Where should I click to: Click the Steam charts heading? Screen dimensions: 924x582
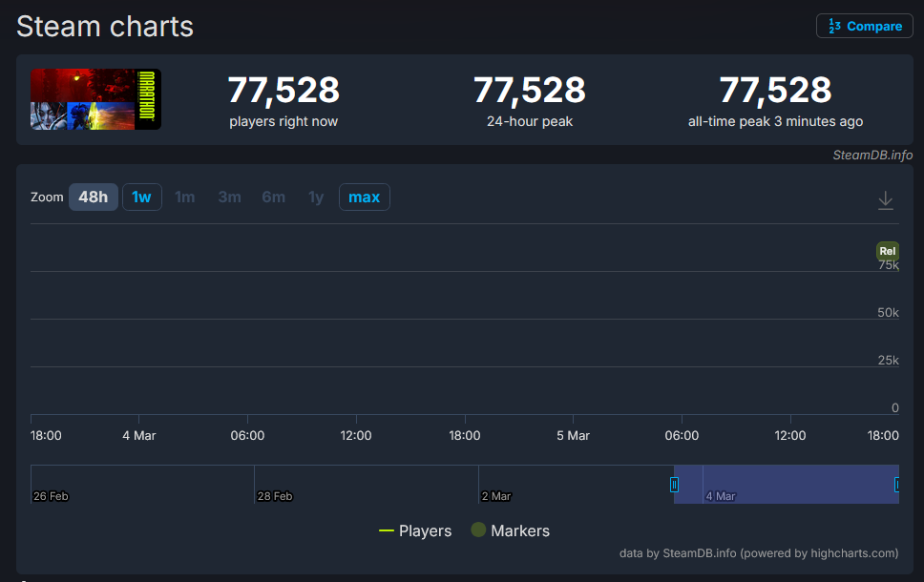coord(105,27)
